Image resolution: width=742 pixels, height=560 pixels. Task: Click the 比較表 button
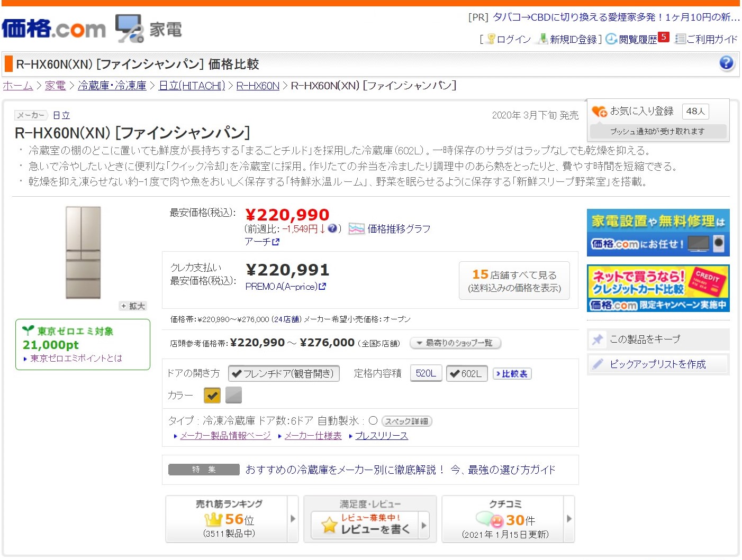point(512,374)
